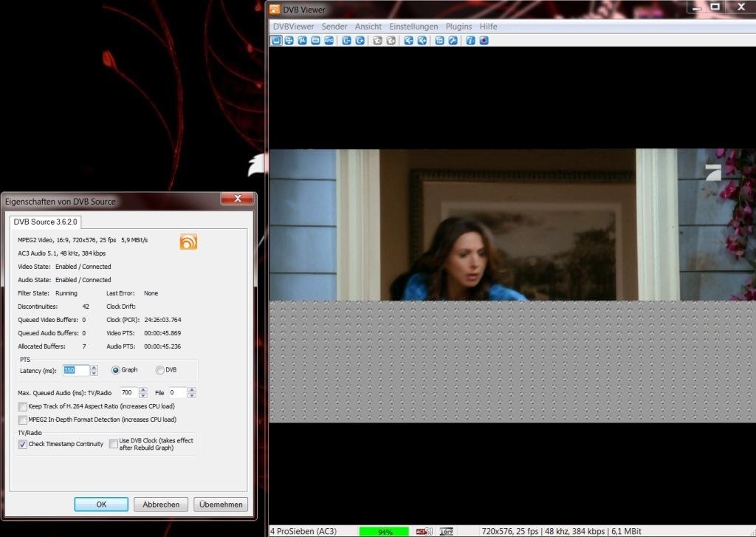Click the volume up toolbar icon
756x537 pixels.
pyautogui.click(x=422, y=41)
